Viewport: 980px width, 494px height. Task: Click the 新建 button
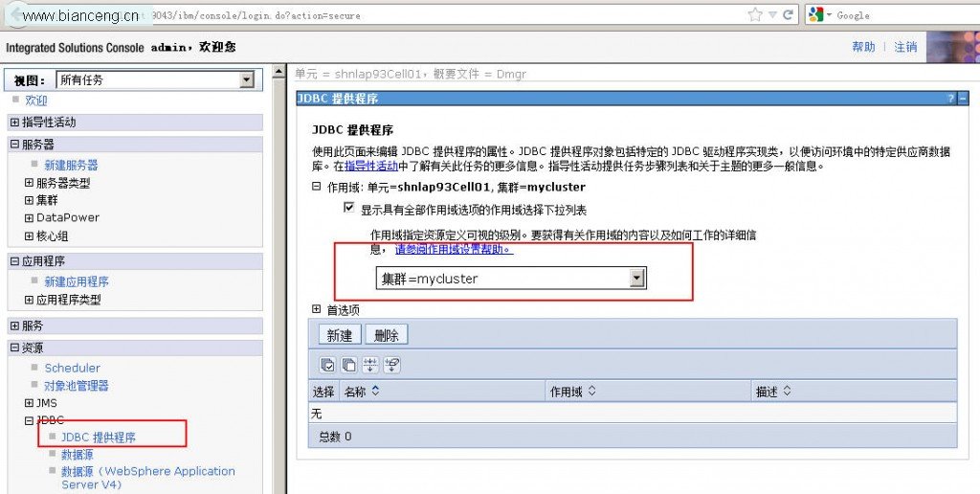(340, 335)
